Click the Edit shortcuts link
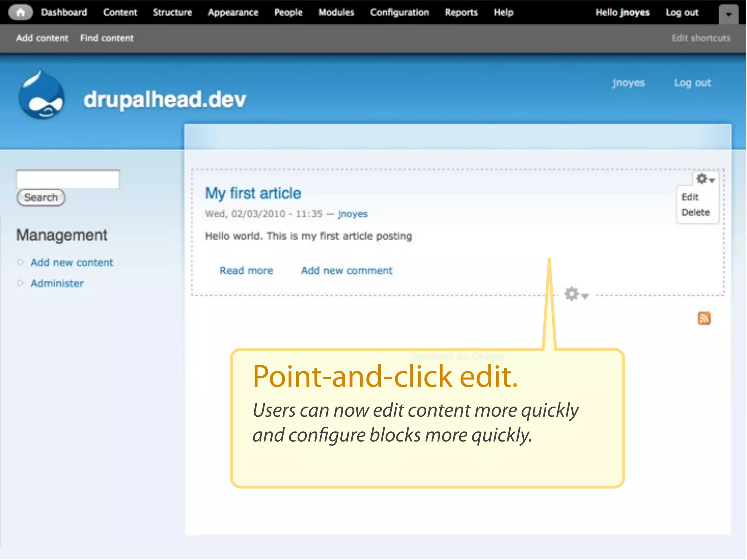The image size is (747, 560). [701, 38]
